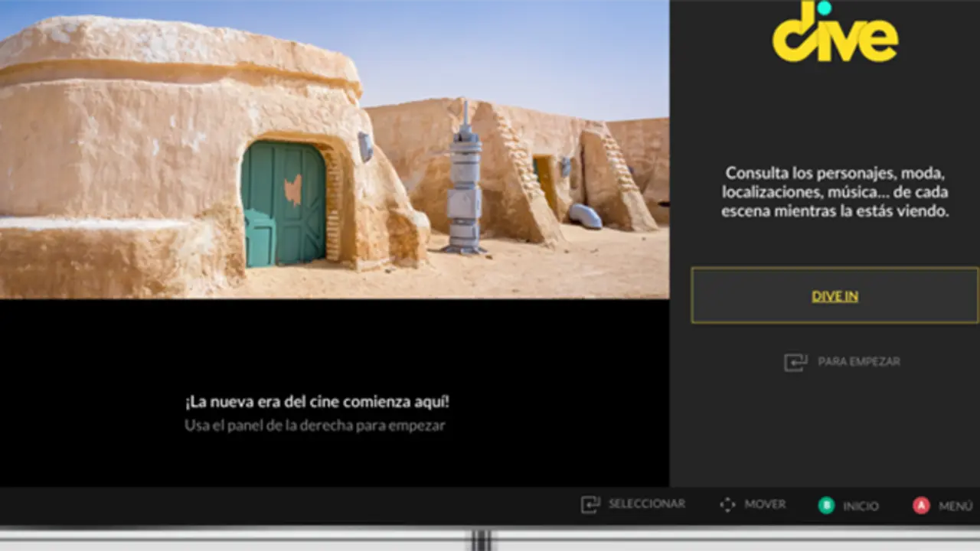This screenshot has height=551, width=980.
Task: Click the green B button for INICIO
Action: [x=826, y=506]
